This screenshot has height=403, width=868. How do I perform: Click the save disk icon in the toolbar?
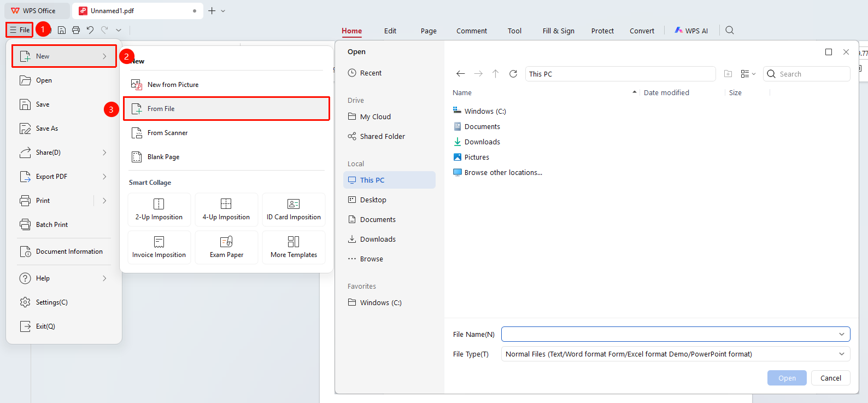pyautogui.click(x=62, y=30)
